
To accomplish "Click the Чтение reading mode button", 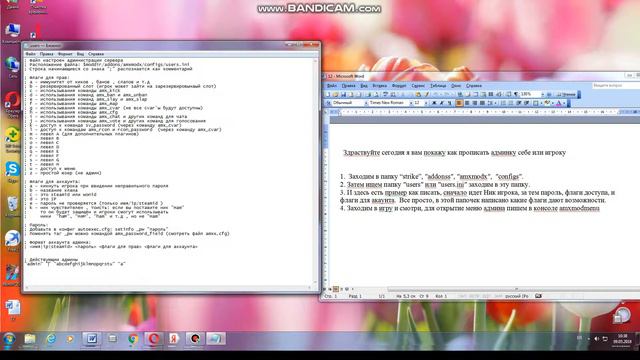I will point(566,94).
